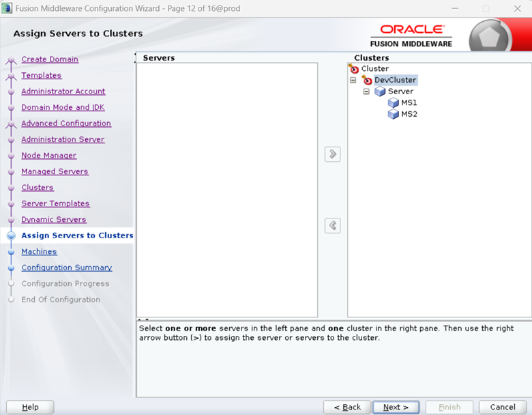The height and width of the screenshot is (415, 532).
Task: Open the Clusters step link
Action: pyautogui.click(x=38, y=187)
